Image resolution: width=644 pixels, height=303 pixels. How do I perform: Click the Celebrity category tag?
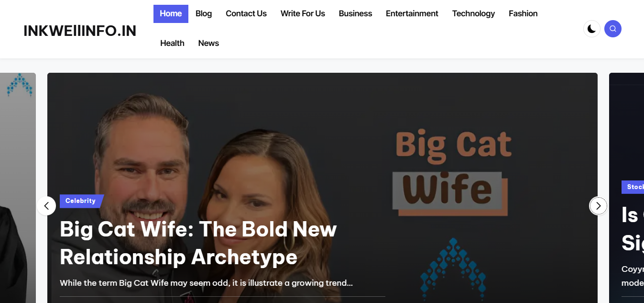point(81,201)
